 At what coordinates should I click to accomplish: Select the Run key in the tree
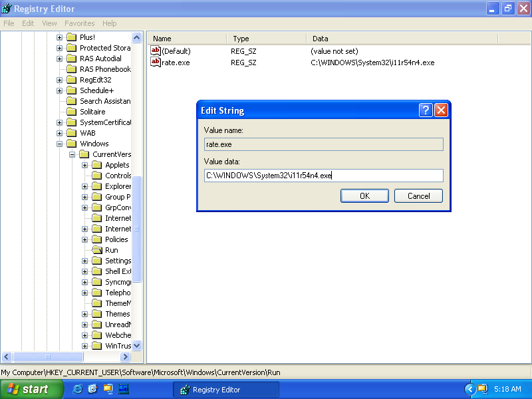click(111, 250)
